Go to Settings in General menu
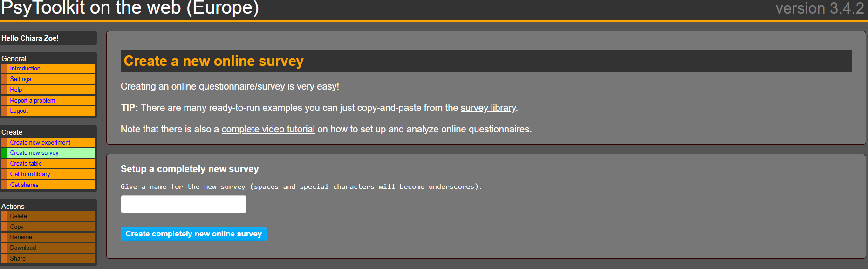This screenshot has height=269, width=868. click(x=21, y=79)
